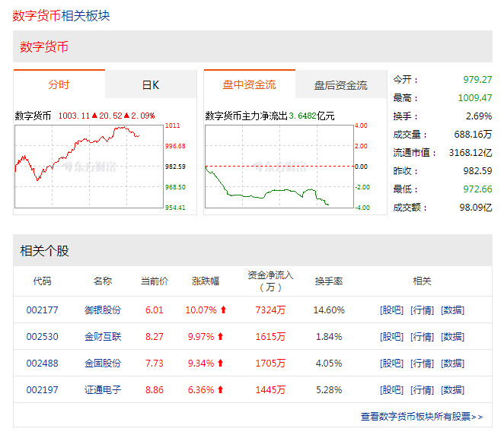The image size is (504, 435).
Task: Click the red up arrow beside 6.36%
Action: pos(220,389)
